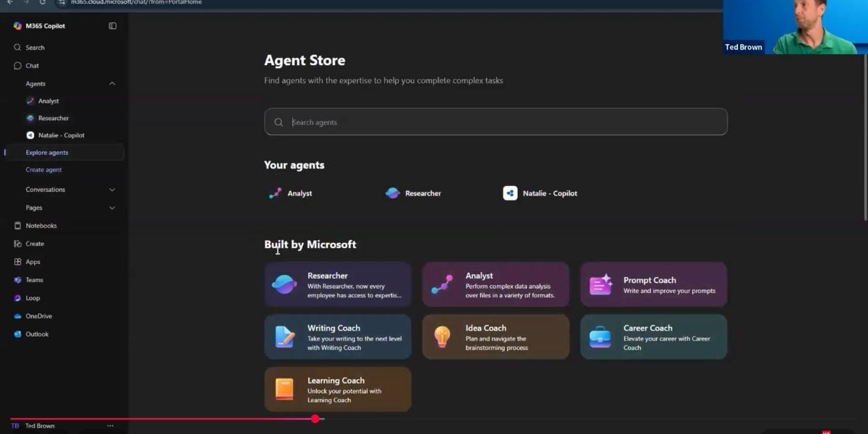
Task: Click the Conversations label in sidebar
Action: coord(46,190)
